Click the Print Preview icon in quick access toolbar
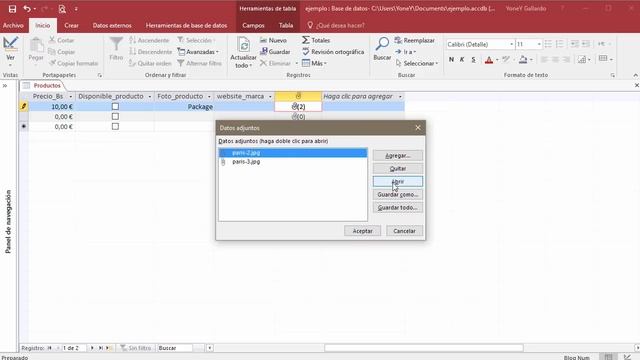 62,9
